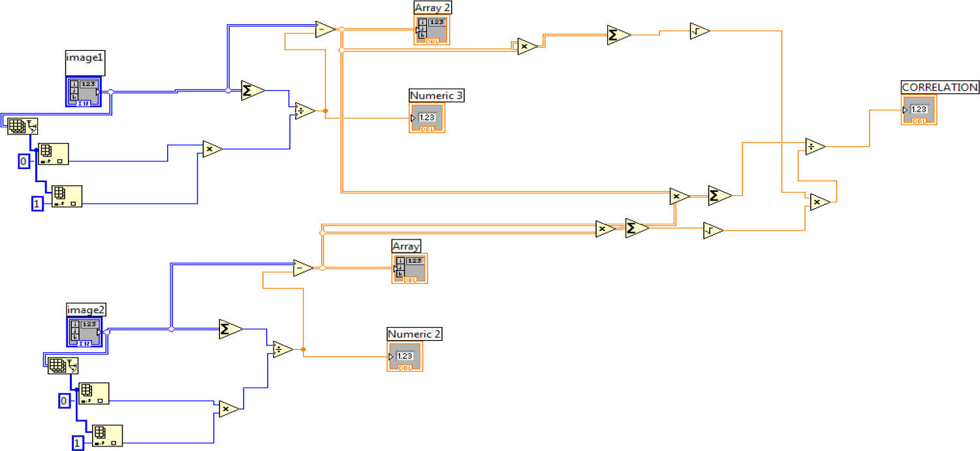The image size is (980, 451).
Task: Click the Numeric 3 indicator terminal
Action: (427, 118)
